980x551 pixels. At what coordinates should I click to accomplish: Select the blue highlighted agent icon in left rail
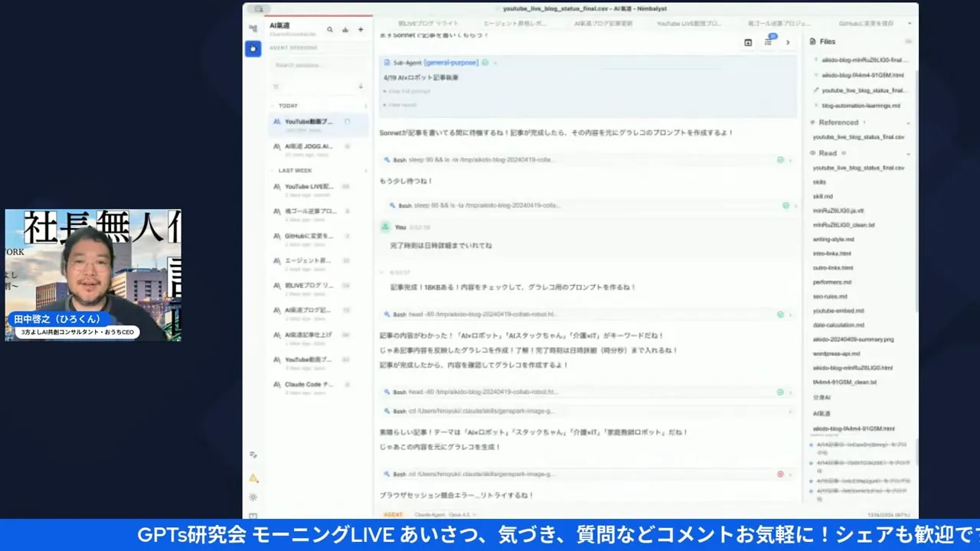point(253,49)
